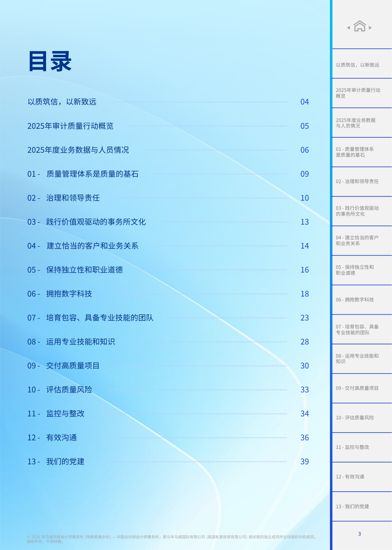Select contents entry 培育包容、具备专业技能的团队

[x=100, y=318]
